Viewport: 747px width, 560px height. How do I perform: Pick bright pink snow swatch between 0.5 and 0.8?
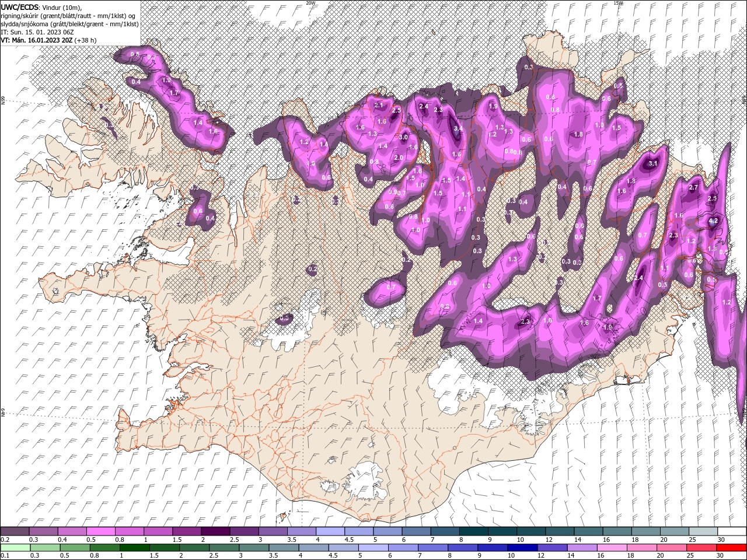point(100,531)
